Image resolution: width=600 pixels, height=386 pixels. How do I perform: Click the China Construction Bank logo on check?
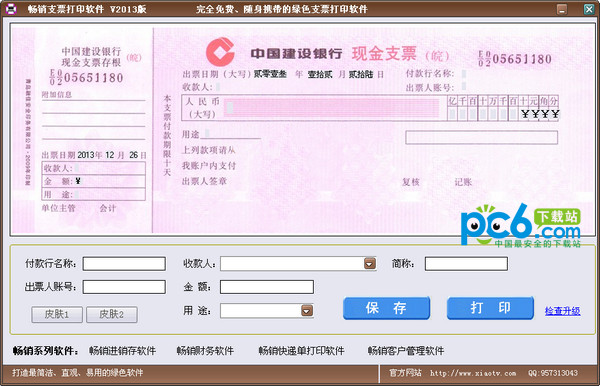pos(220,52)
